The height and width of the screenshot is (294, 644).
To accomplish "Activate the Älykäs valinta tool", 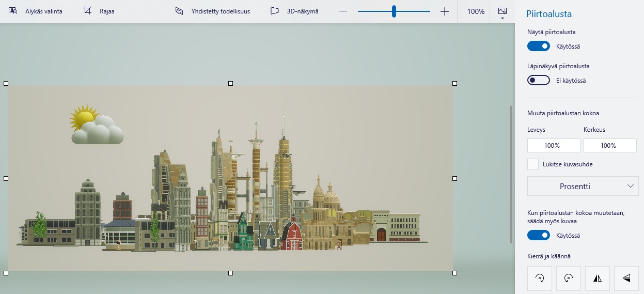I will (x=36, y=11).
